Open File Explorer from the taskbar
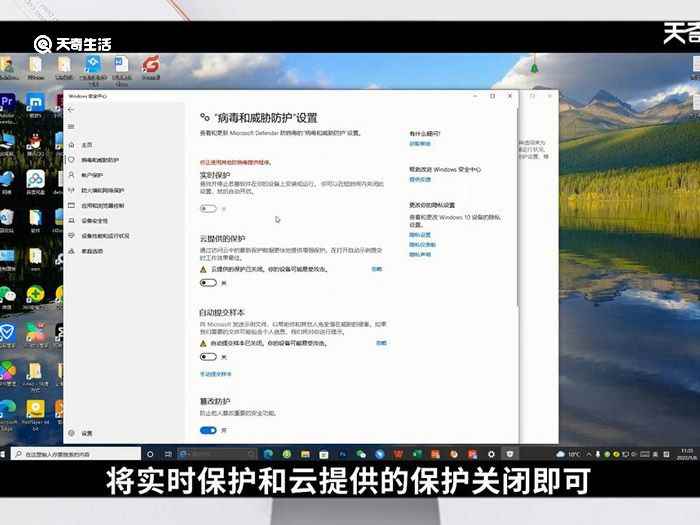Screen dimensions: 700x525 coord(305,454)
